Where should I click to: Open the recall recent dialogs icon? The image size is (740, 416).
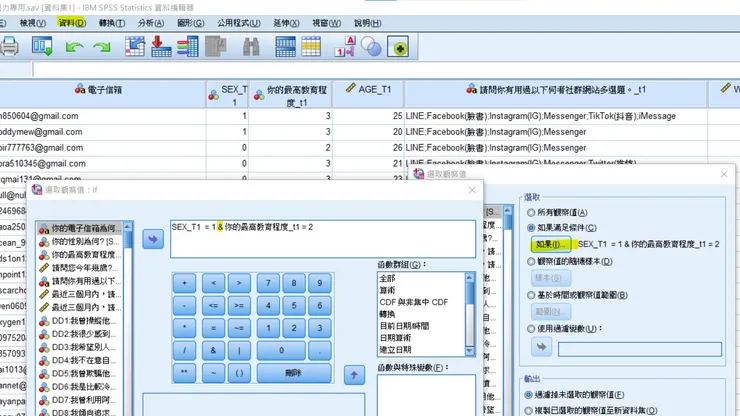(42, 47)
